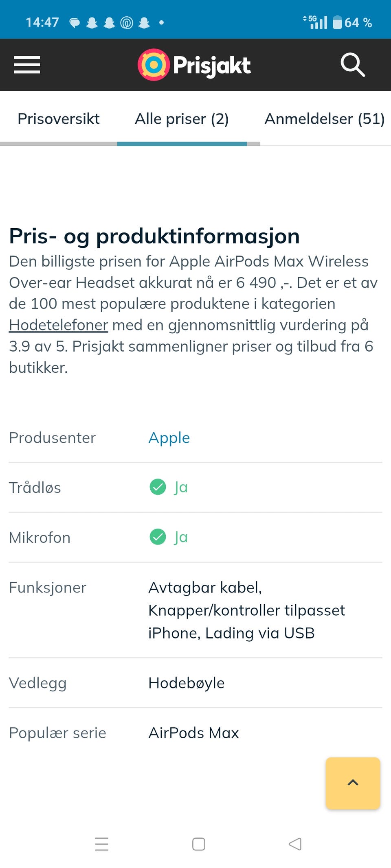Tap the search magnifier icon

click(x=353, y=65)
